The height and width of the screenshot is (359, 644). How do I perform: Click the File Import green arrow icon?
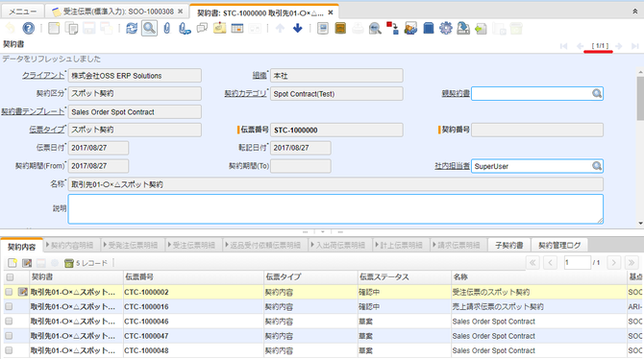[481, 29]
